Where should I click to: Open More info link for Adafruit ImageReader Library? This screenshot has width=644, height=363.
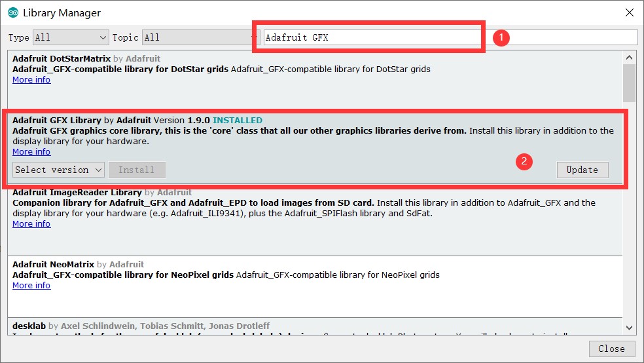tap(31, 223)
